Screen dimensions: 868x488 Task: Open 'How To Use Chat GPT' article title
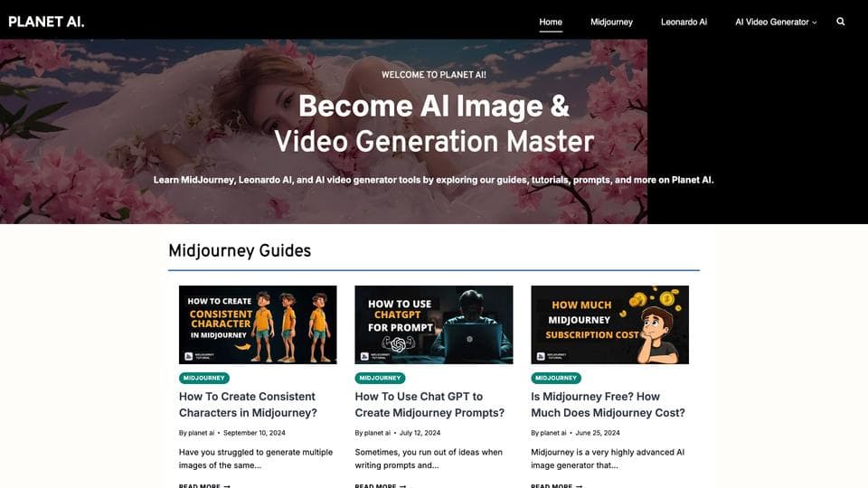429,405
